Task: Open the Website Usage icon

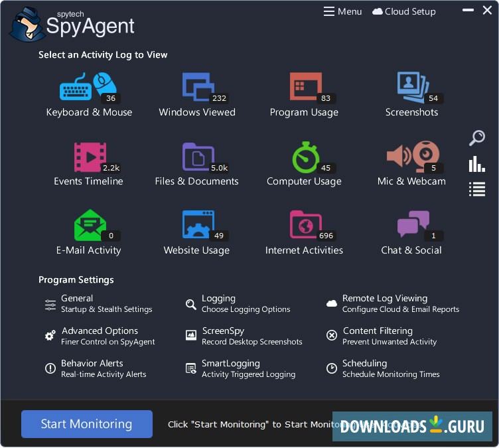Action: pyautogui.click(x=198, y=224)
